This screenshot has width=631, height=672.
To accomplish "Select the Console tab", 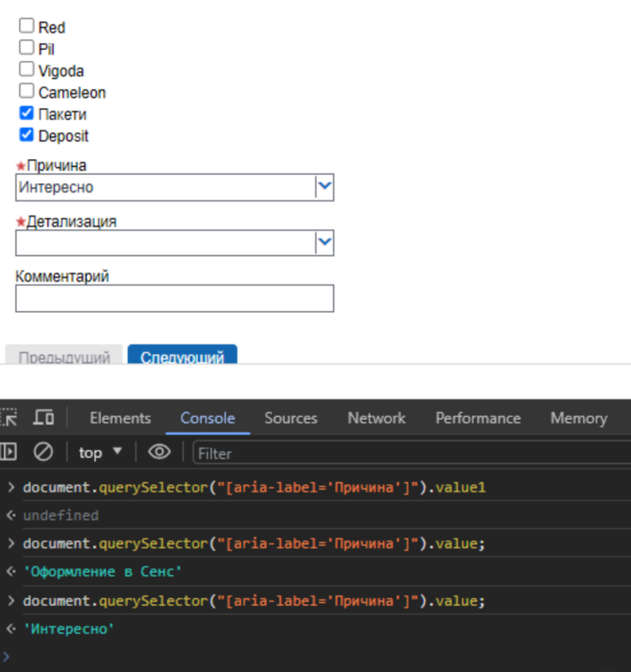I will 207,418.
